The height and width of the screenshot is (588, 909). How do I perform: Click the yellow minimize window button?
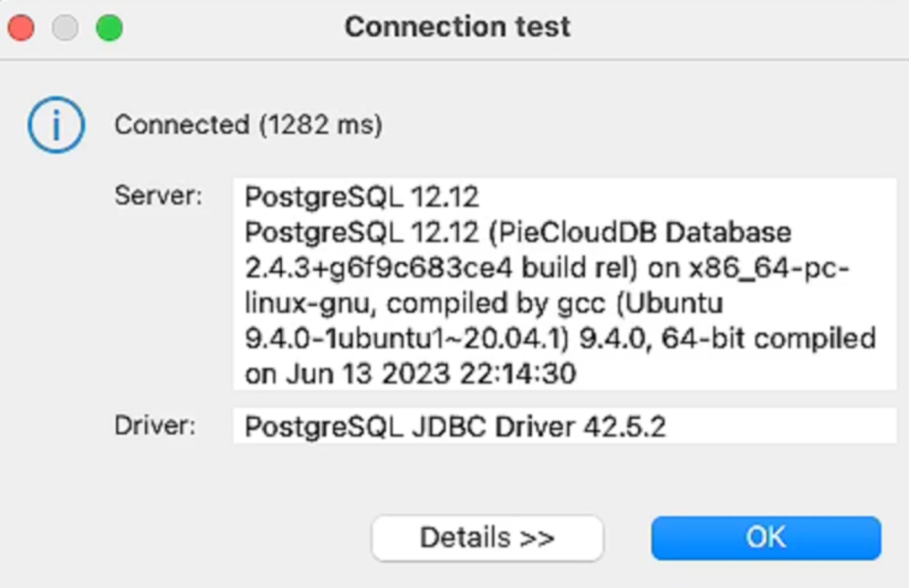pos(66,28)
